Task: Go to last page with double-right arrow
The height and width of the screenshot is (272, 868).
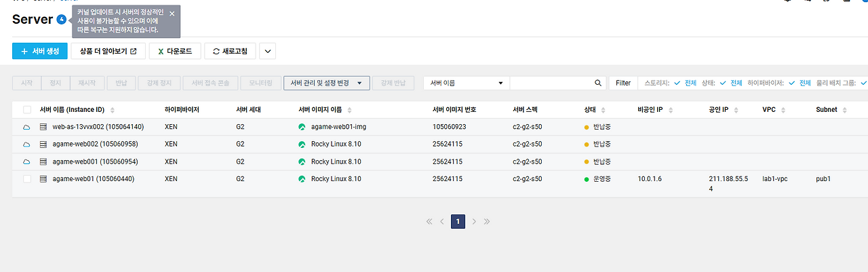Action: click(487, 221)
